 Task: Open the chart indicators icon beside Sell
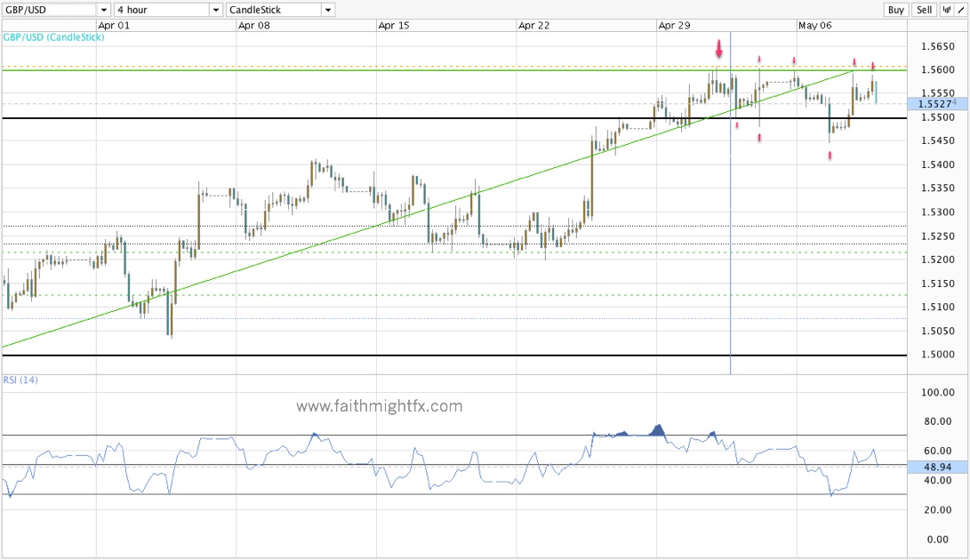click(946, 10)
